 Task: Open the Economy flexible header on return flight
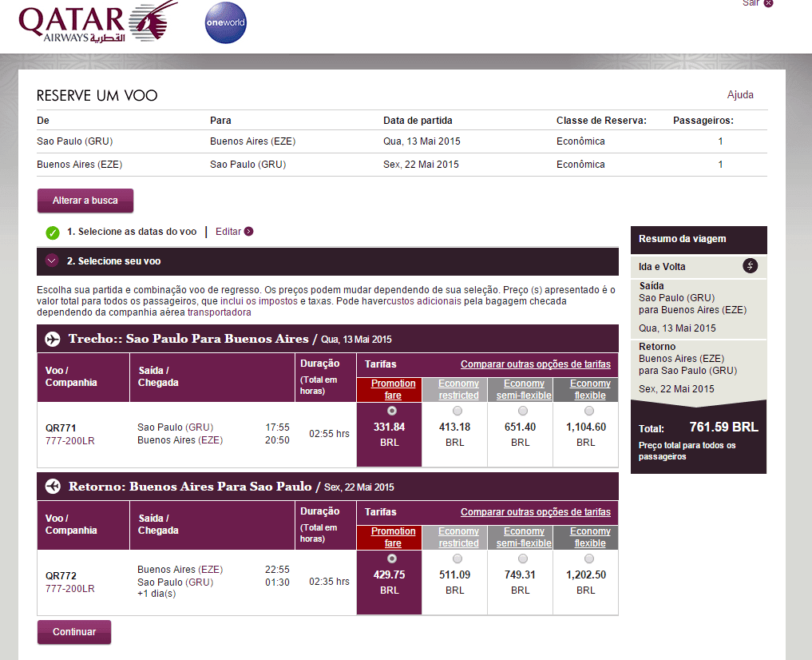coord(590,537)
